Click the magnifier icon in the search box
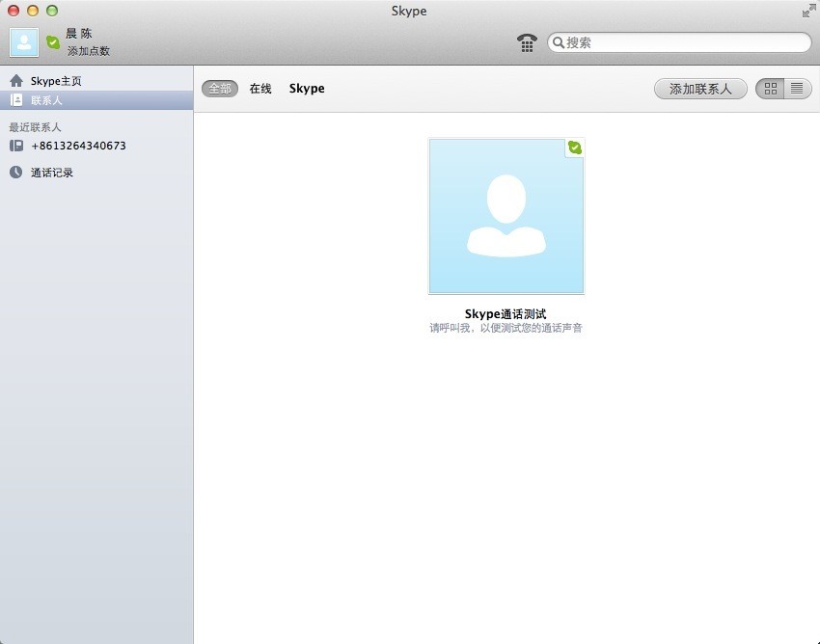 tap(559, 42)
